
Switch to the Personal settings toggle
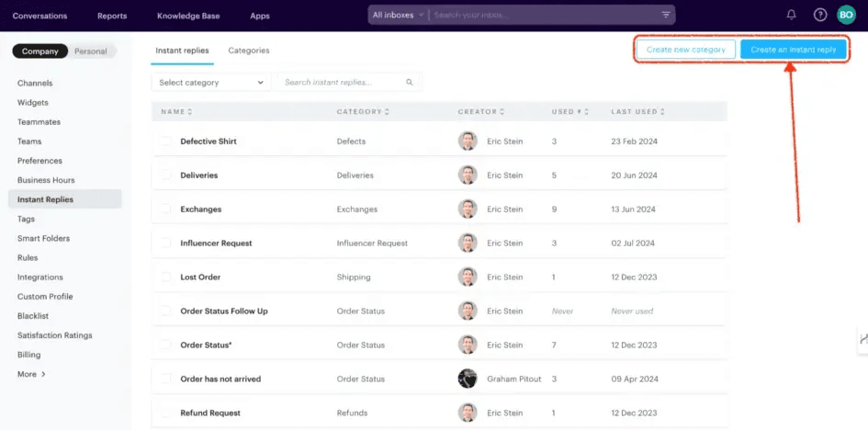[91, 51]
